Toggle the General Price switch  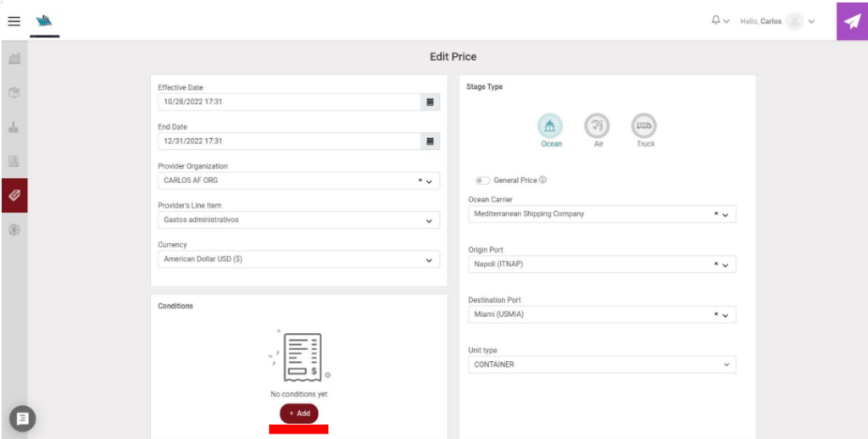click(482, 181)
